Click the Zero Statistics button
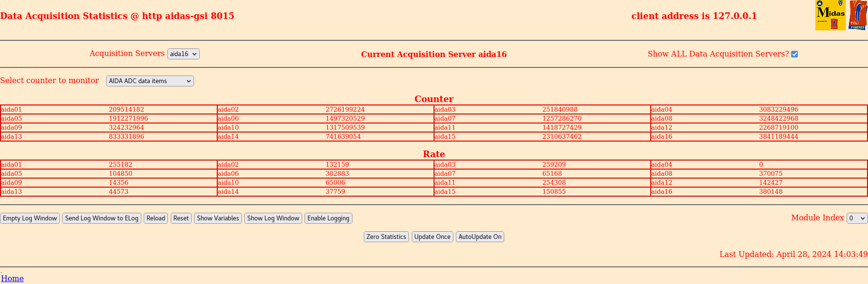The height and width of the screenshot is (284, 868). [x=386, y=237]
